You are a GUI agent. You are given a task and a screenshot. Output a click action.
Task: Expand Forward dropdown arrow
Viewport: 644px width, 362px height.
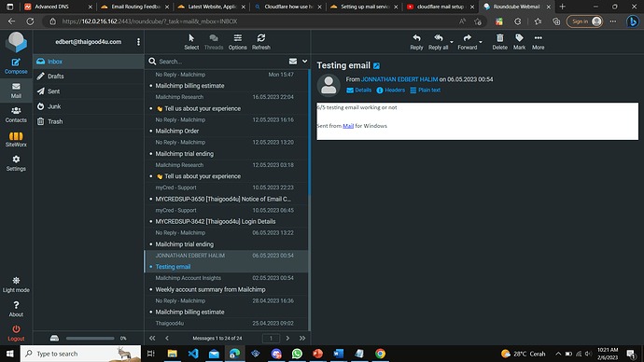click(481, 42)
